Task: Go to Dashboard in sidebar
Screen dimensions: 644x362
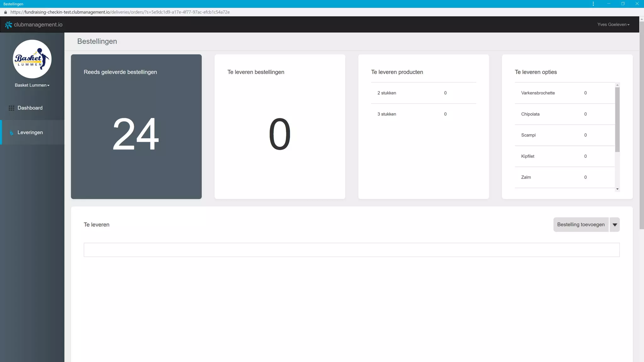Action: coord(30,108)
